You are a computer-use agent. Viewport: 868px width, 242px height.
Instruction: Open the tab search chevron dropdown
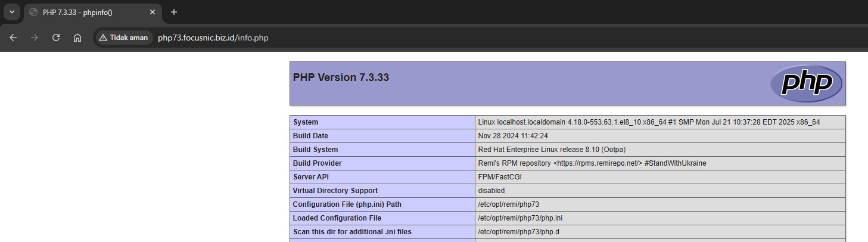tap(11, 12)
